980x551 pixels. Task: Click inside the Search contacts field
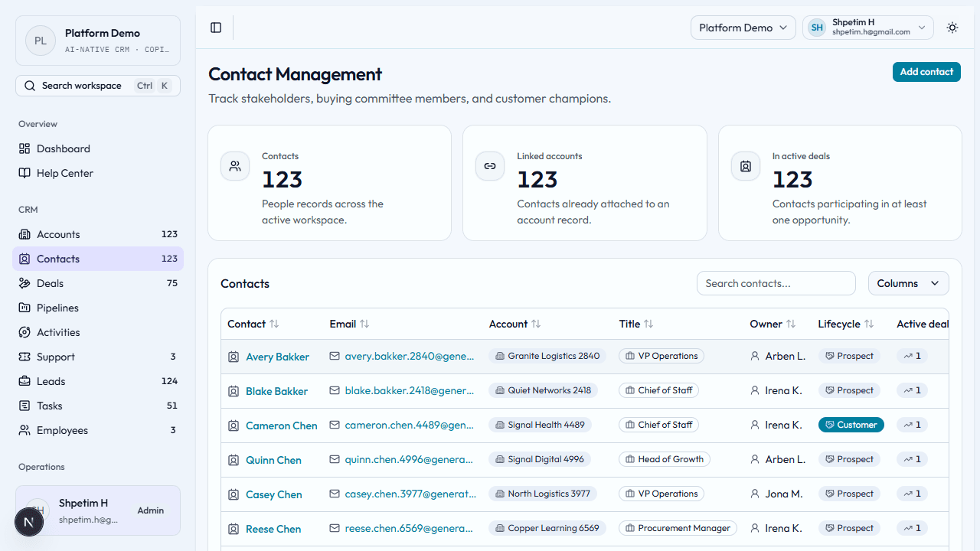tap(776, 283)
